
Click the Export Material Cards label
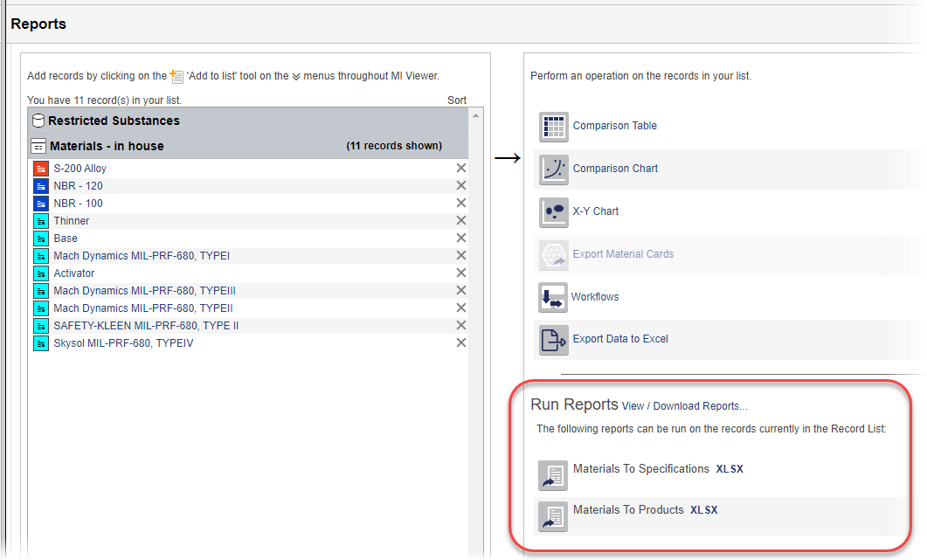(623, 254)
